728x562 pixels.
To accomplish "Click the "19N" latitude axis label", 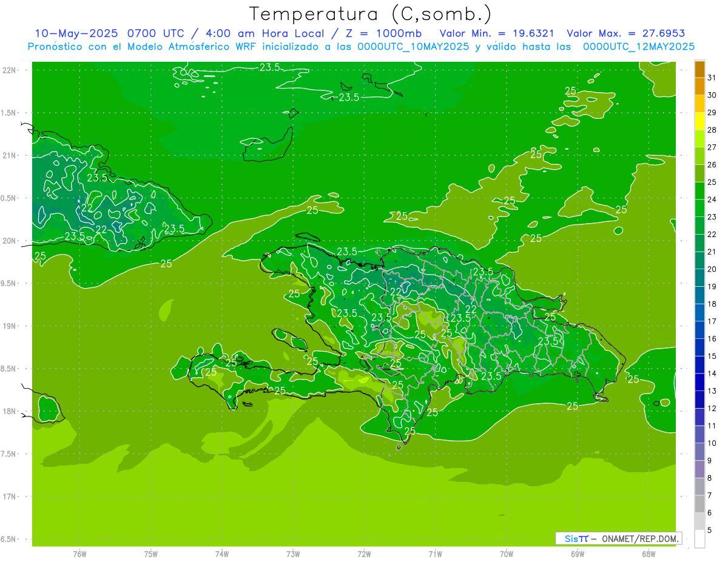I will [x=9, y=326].
